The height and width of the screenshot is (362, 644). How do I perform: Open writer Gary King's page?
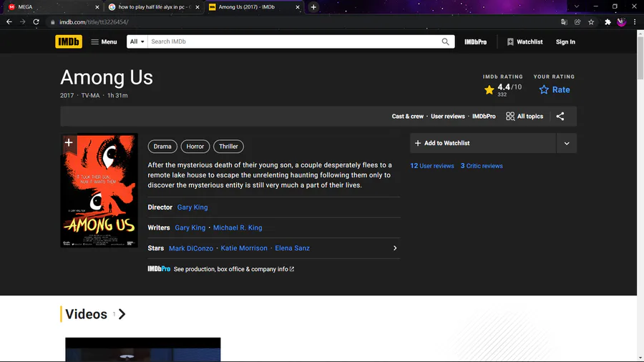point(190,228)
